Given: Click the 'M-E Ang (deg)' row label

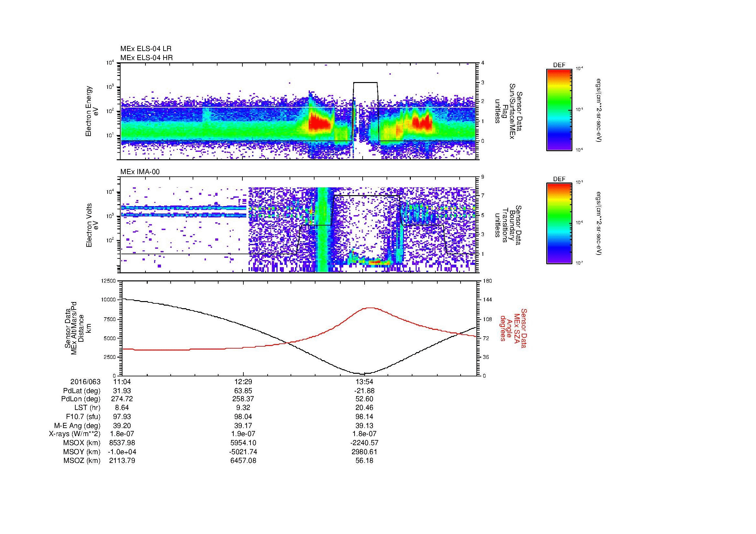Looking at the screenshot, I should pos(77,425).
